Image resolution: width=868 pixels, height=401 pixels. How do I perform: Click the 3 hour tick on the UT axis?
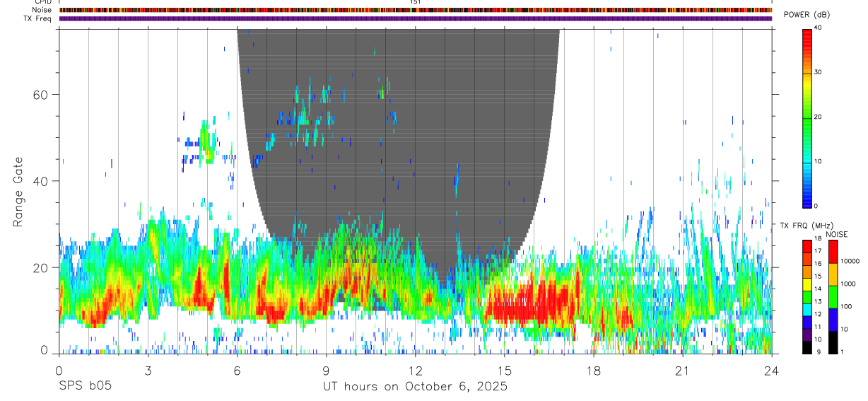148,370
